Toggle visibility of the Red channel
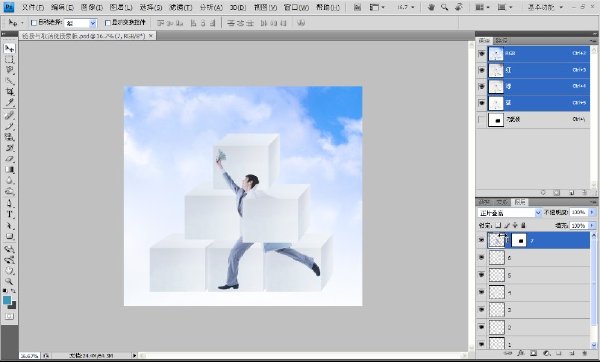The width and height of the screenshot is (600, 362). (481, 70)
